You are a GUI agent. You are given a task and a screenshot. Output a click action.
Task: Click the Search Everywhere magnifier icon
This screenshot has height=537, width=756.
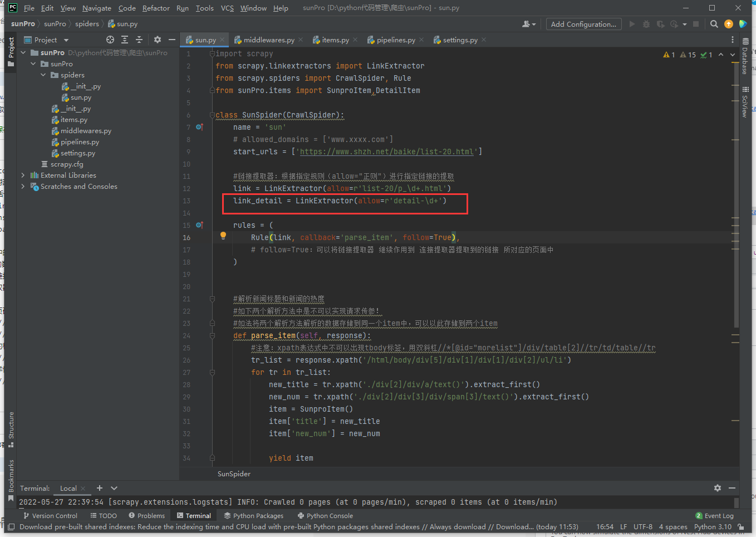[714, 24]
